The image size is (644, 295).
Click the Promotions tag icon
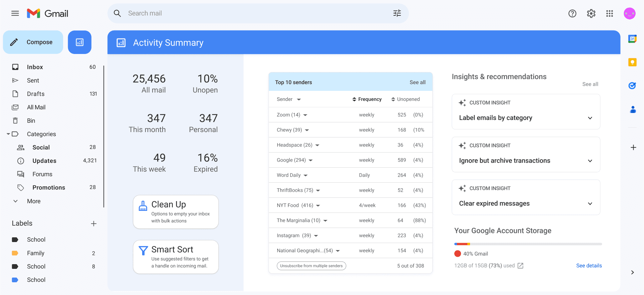click(21, 188)
